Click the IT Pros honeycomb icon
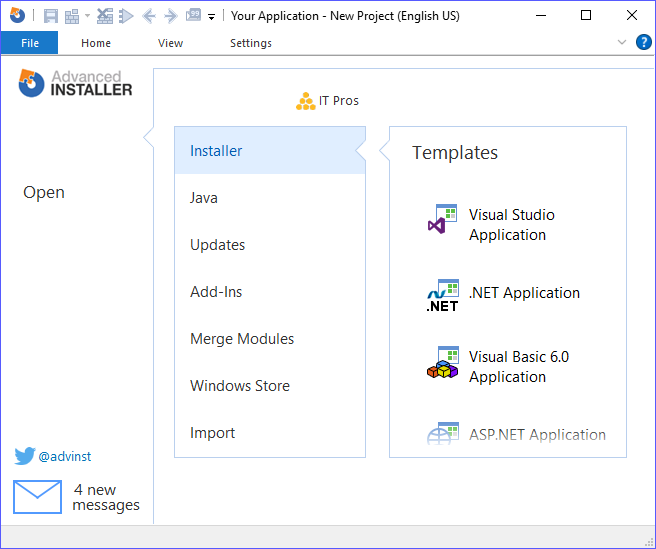 [x=305, y=101]
